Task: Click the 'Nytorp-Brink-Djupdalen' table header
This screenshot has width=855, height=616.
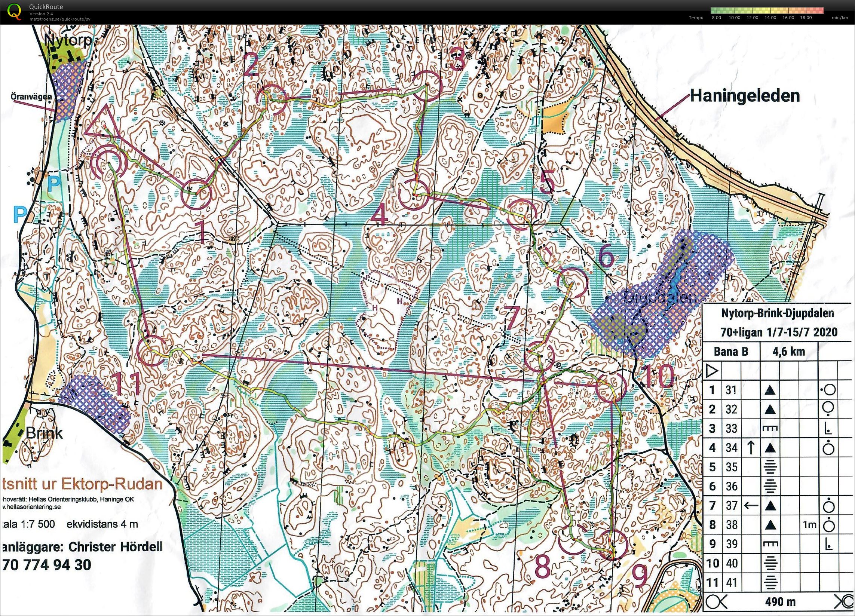Action: (777, 313)
